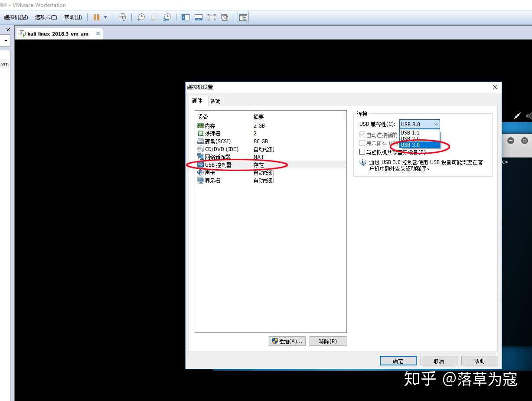Switch to the 硬件 tab
The width and height of the screenshot is (532, 401).
point(197,101)
